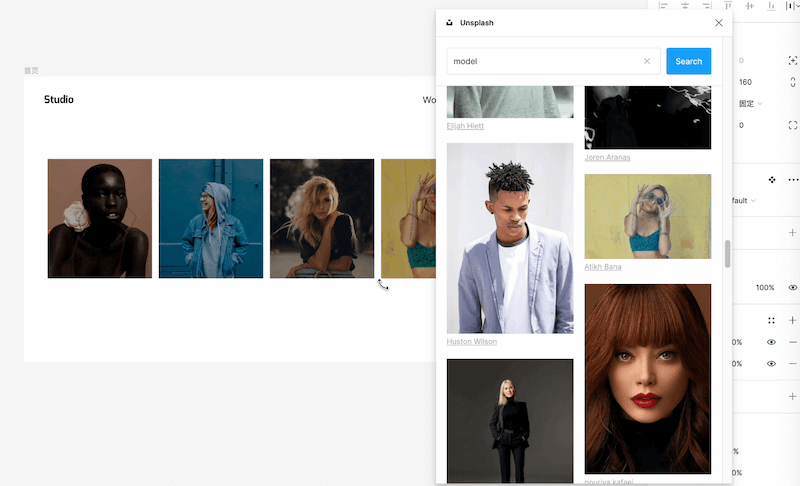The height and width of the screenshot is (486, 800).
Task: Open the 固定 constraint dropdown
Action: click(750, 104)
